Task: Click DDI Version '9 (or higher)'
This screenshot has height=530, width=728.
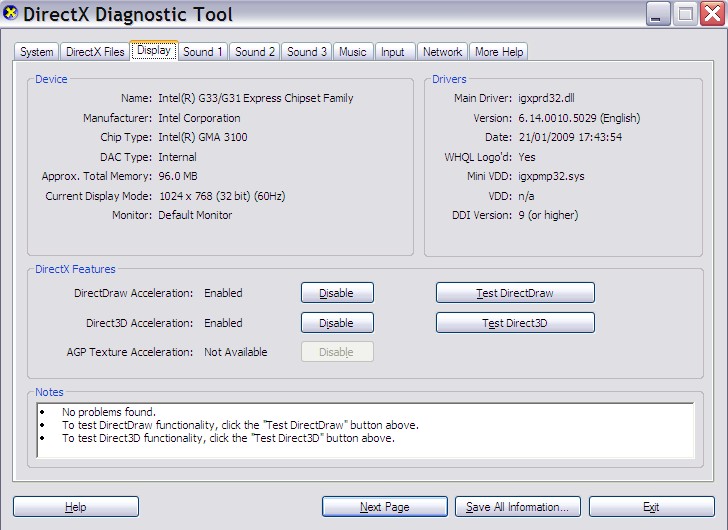Action: tap(548, 215)
